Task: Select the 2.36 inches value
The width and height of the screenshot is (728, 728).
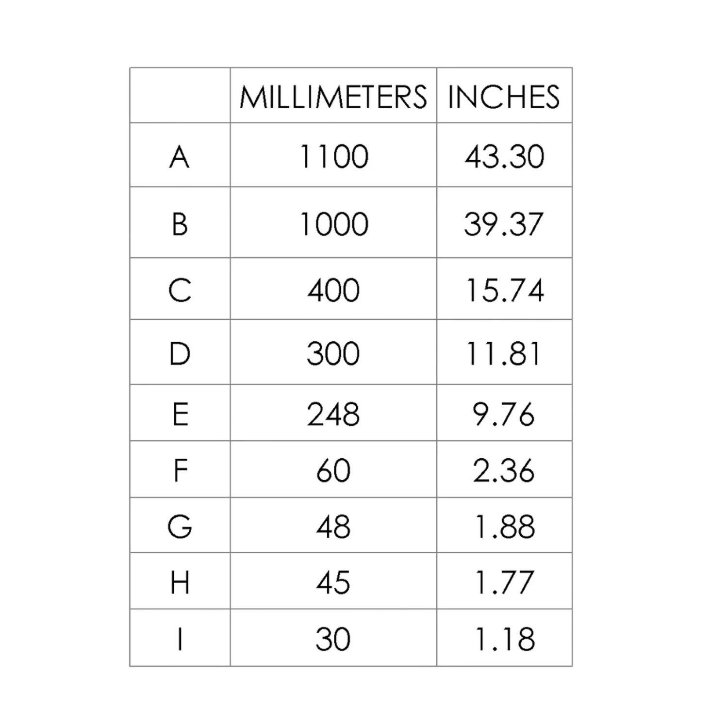Action: click(x=504, y=470)
